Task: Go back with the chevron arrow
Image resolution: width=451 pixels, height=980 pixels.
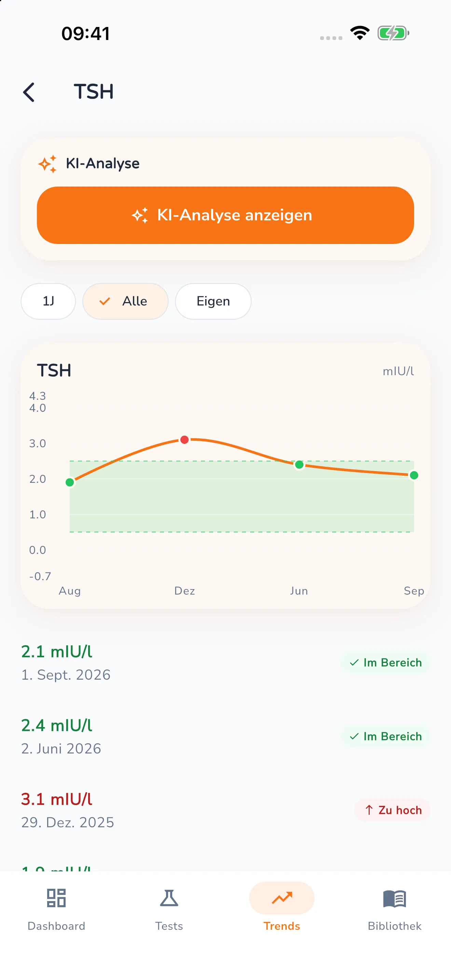Action: tap(29, 92)
